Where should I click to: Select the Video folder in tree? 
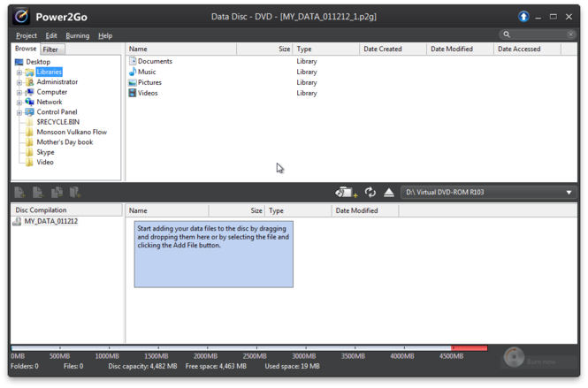click(x=45, y=163)
